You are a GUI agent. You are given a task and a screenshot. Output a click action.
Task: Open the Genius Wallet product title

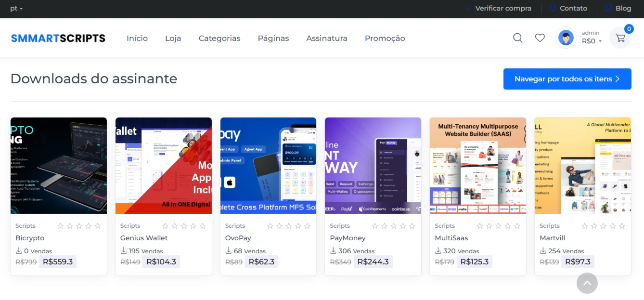[144, 238]
